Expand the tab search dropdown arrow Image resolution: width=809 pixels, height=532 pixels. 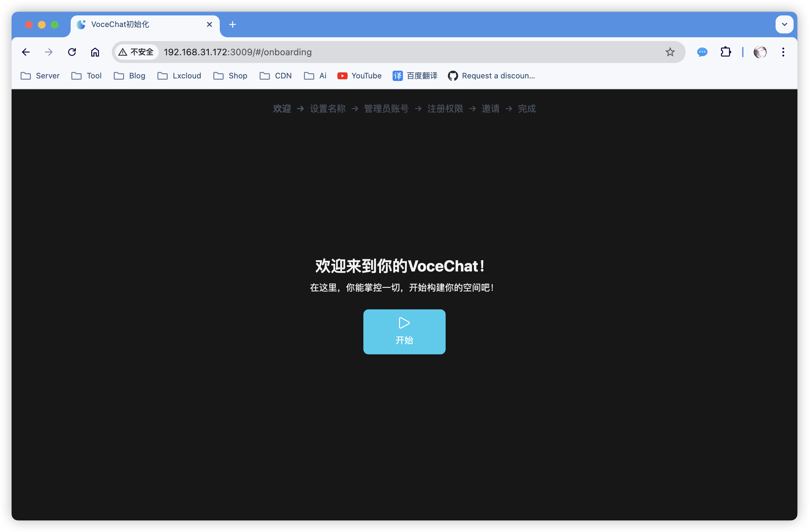[x=784, y=24]
